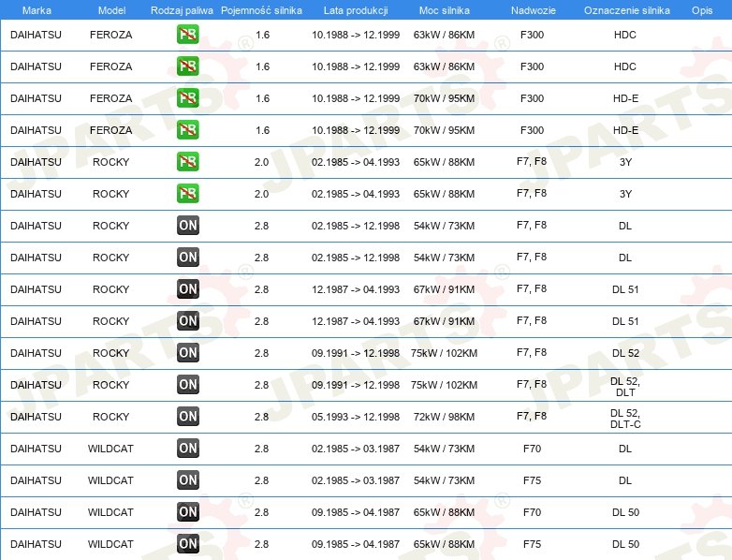This screenshot has height=560, width=732.
Task: Click DAIHATSU cell in 72kW / 98KM row
Action: point(36,417)
